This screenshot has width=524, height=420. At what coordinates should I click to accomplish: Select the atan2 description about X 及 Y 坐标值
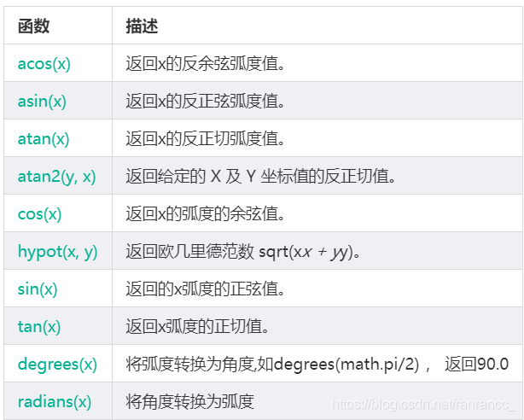(260, 176)
